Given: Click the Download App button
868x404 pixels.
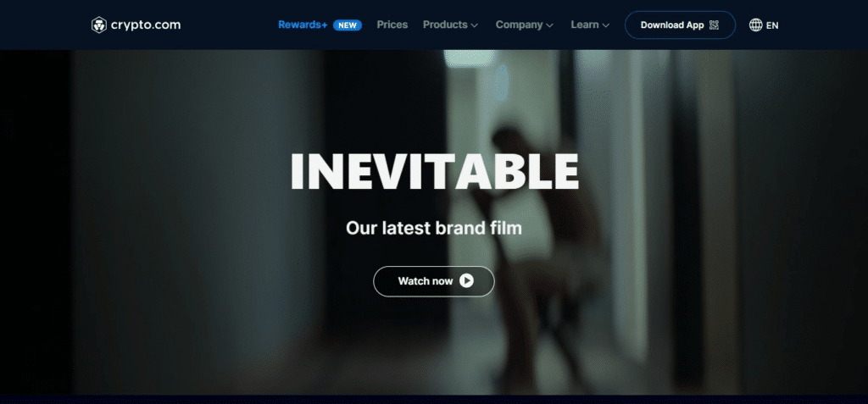Looking at the screenshot, I should (680, 25).
